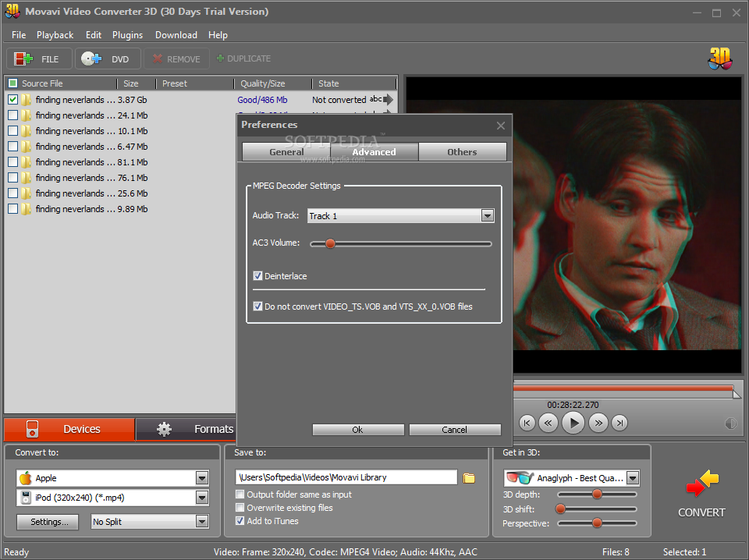749x560 pixels.
Task: Uncheck the 3.87 Gb file checkbox
Action: [13, 100]
